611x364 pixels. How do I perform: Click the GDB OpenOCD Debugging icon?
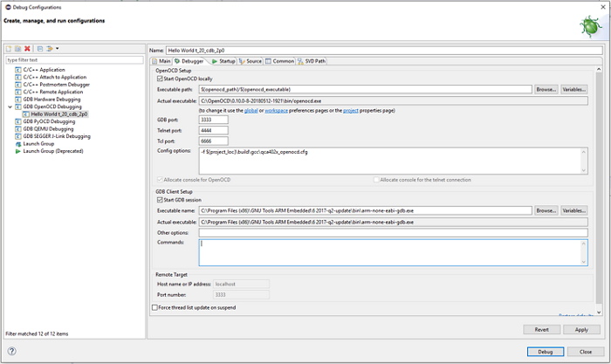[18, 106]
